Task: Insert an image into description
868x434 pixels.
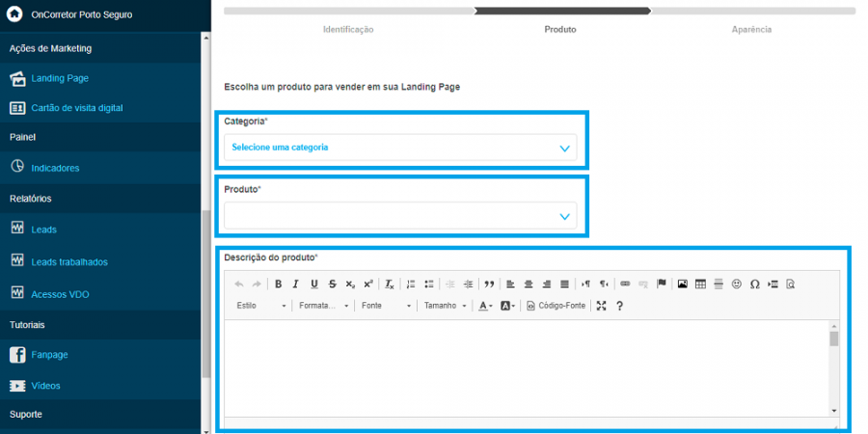Action: coord(683,284)
